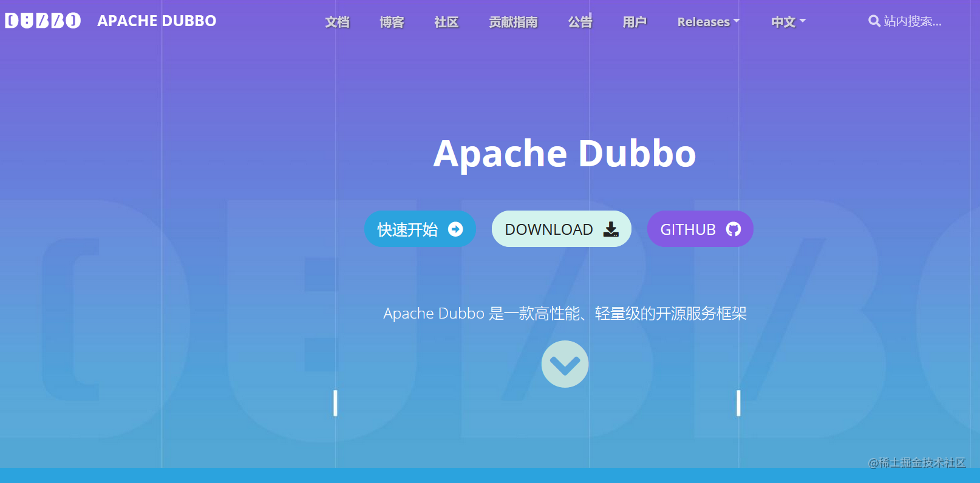Open the 公告 nav link
Image resolution: width=980 pixels, height=483 pixels.
point(580,22)
